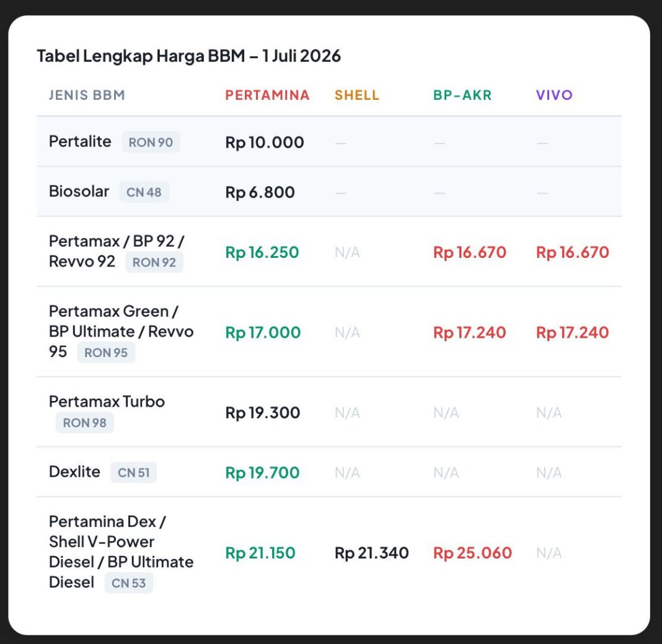Click Pertamina's green Rp 16.250 price
662x644 pixels.
coord(262,252)
